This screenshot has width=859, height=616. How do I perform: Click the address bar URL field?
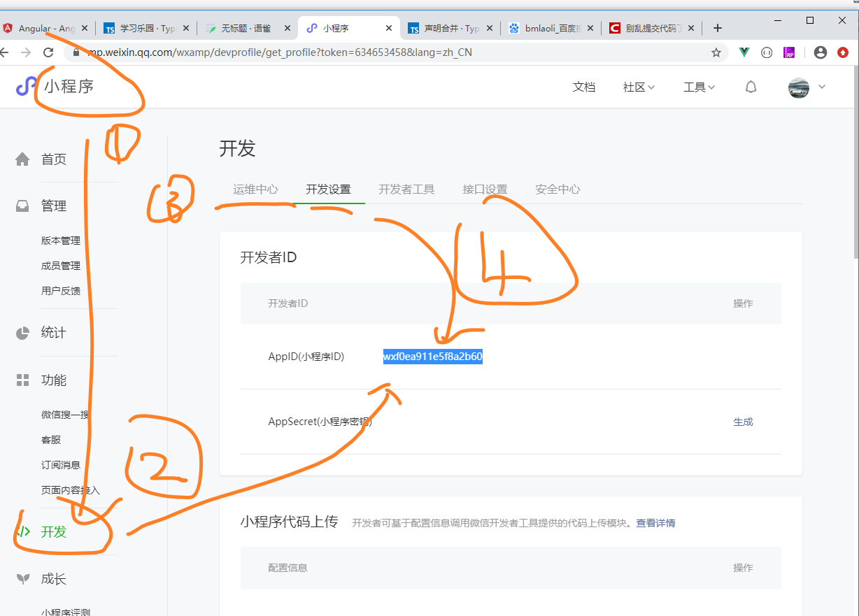click(395, 52)
